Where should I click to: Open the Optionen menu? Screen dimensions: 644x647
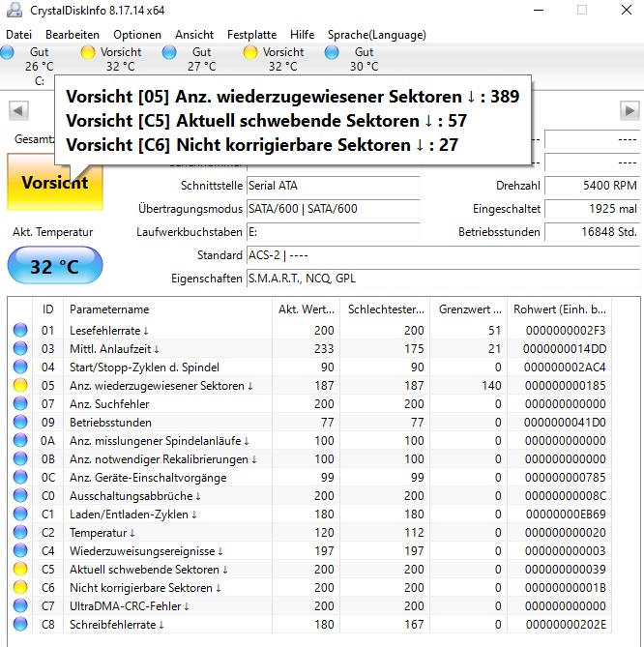pyautogui.click(x=137, y=35)
